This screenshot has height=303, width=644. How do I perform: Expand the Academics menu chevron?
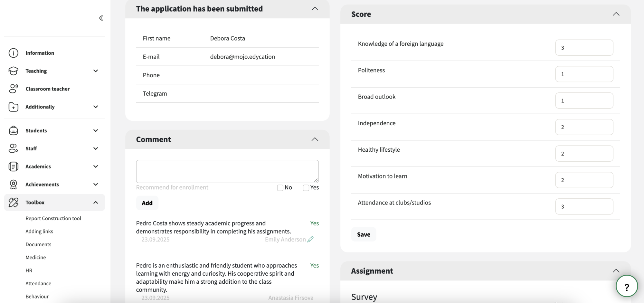(x=96, y=166)
